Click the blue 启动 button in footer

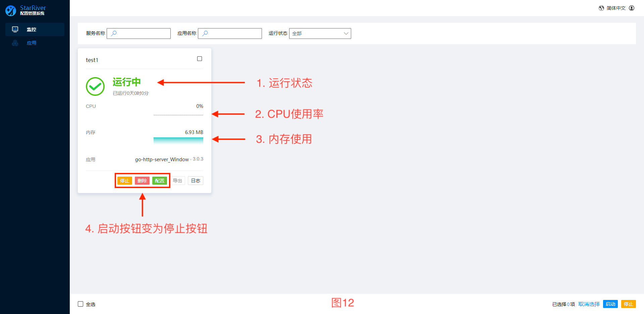[x=610, y=304]
